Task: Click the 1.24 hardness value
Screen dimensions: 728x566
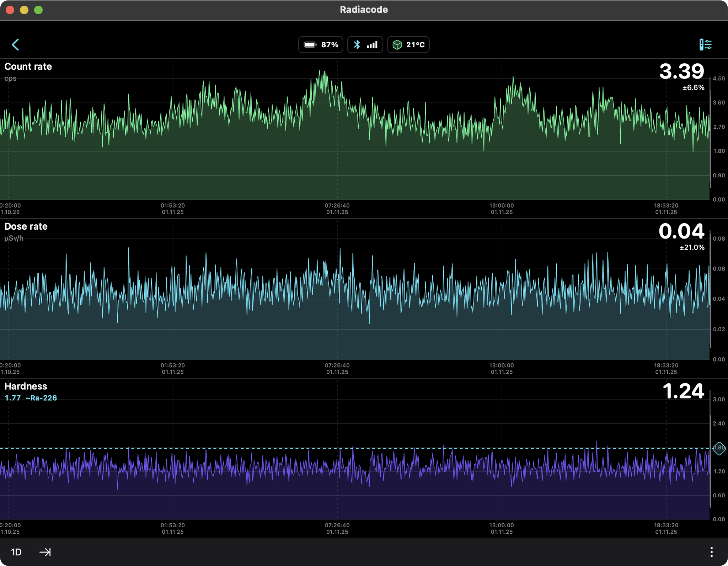Action: [x=683, y=391]
